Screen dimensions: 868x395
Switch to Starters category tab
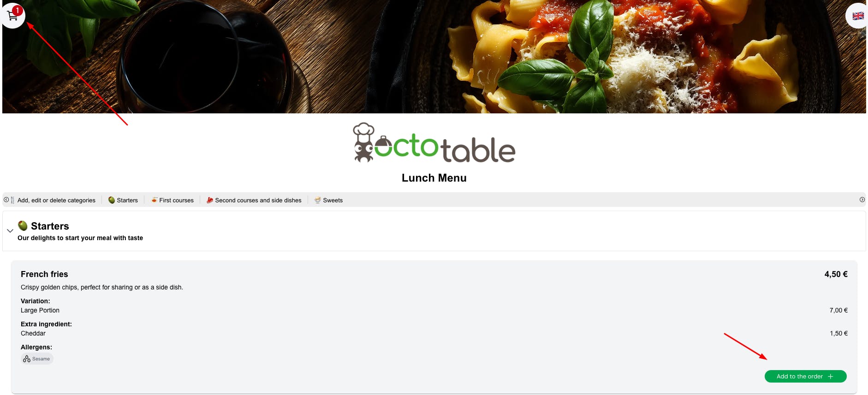click(x=123, y=200)
